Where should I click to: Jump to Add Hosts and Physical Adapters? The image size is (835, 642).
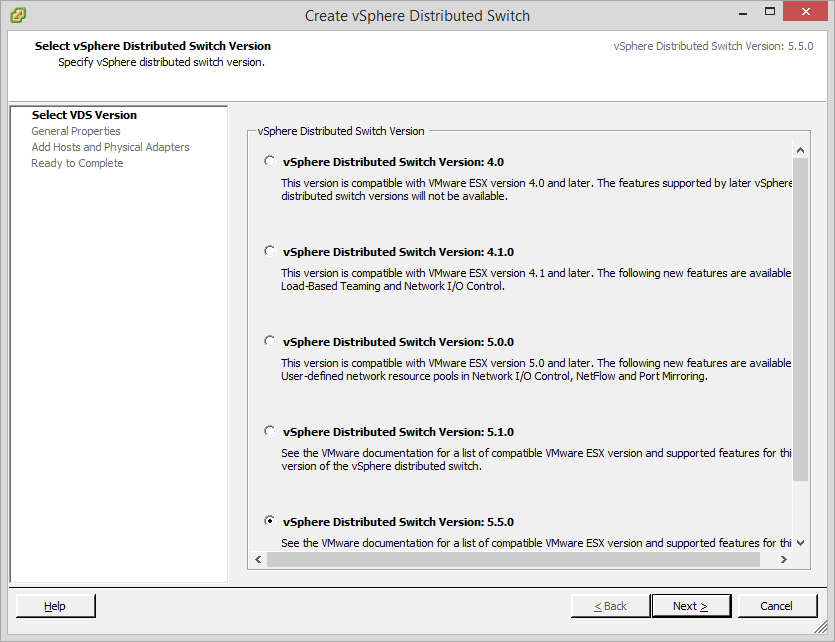tap(110, 147)
